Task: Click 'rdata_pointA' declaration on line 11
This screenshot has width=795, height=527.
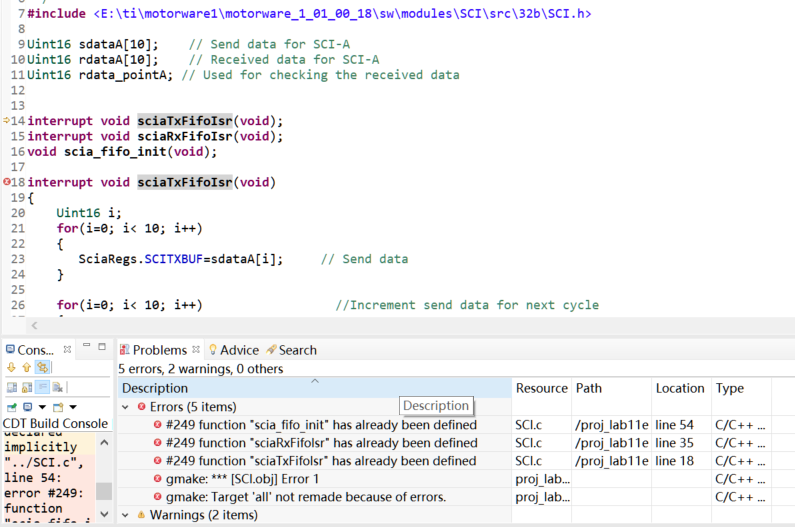Action: click(x=125, y=75)
